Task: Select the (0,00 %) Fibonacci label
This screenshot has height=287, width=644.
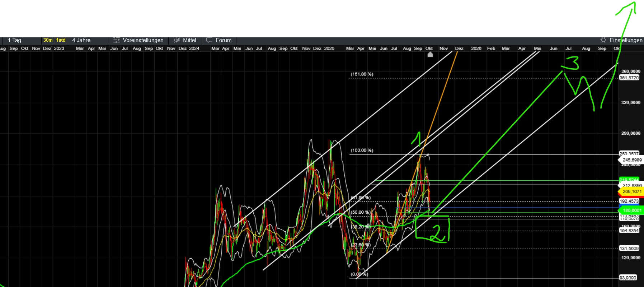Action: (x=359, y=274)
